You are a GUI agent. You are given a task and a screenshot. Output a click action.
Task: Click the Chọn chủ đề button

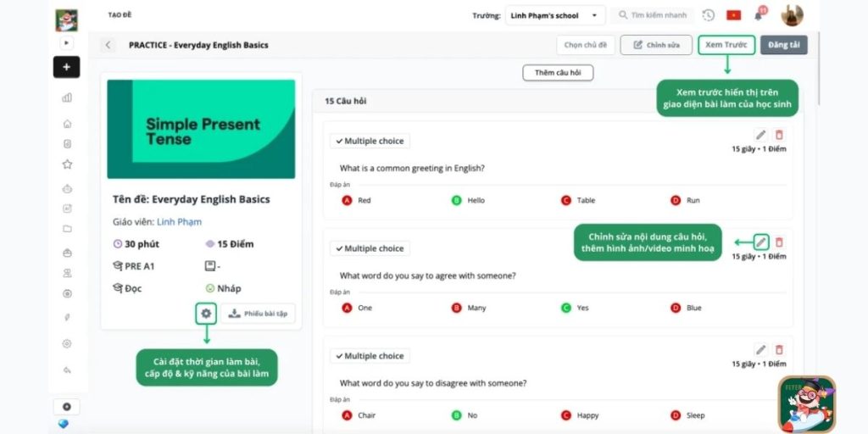(x=586, y=45)
